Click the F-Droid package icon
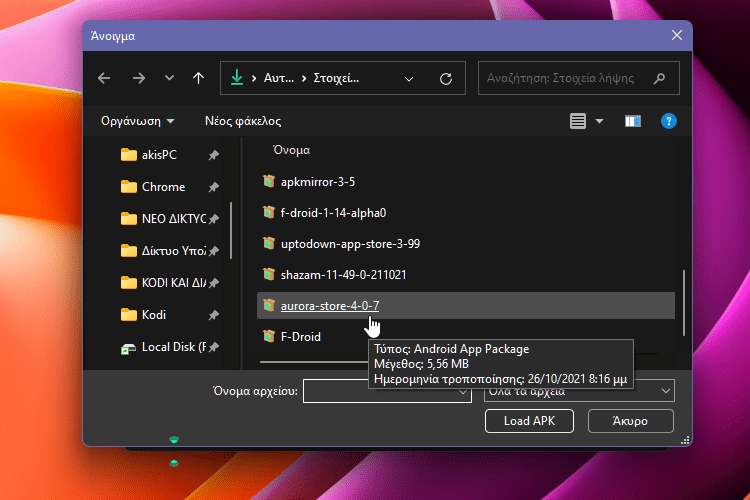Viewport: 750px width, 500px height. pos(269,336)
